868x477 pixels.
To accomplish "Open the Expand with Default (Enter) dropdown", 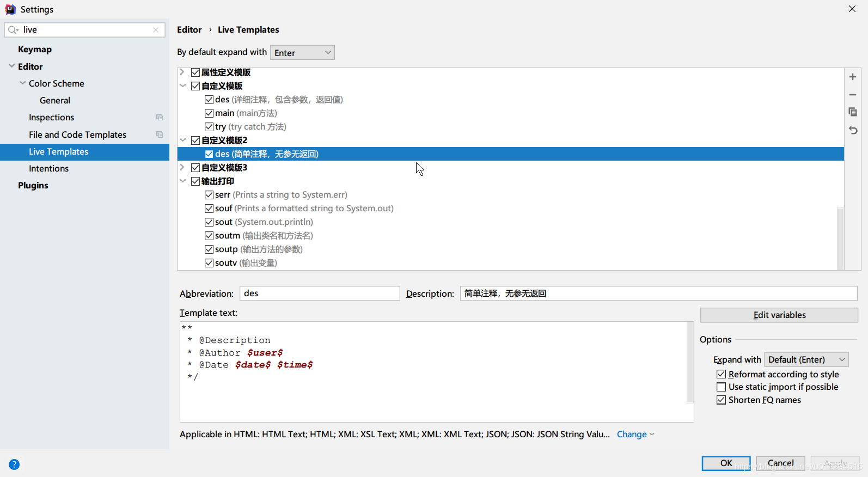I will click(806, 359).
